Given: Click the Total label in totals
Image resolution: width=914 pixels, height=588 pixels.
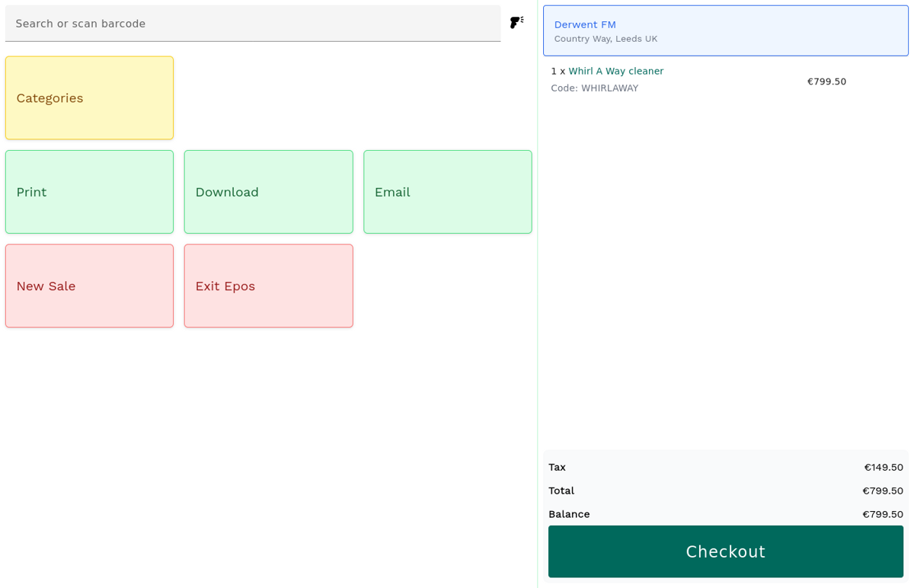Looking at the screenshot, I should coord(561,491).
